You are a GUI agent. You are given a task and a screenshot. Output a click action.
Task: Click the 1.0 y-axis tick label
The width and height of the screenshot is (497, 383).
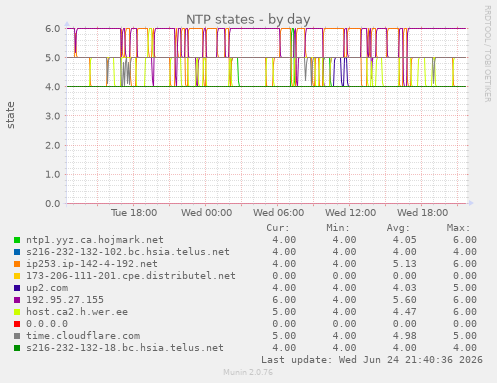coord(53,174)
